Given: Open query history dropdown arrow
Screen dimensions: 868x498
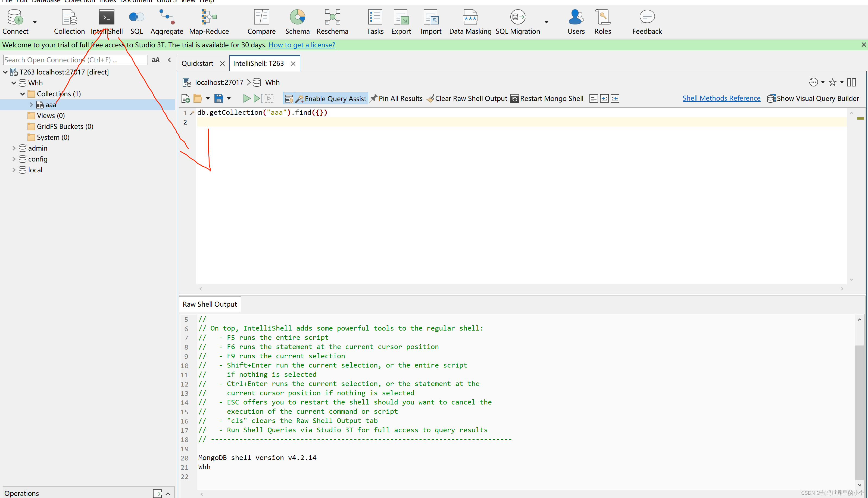Looking at the screenshot, I should click(823, 82).
